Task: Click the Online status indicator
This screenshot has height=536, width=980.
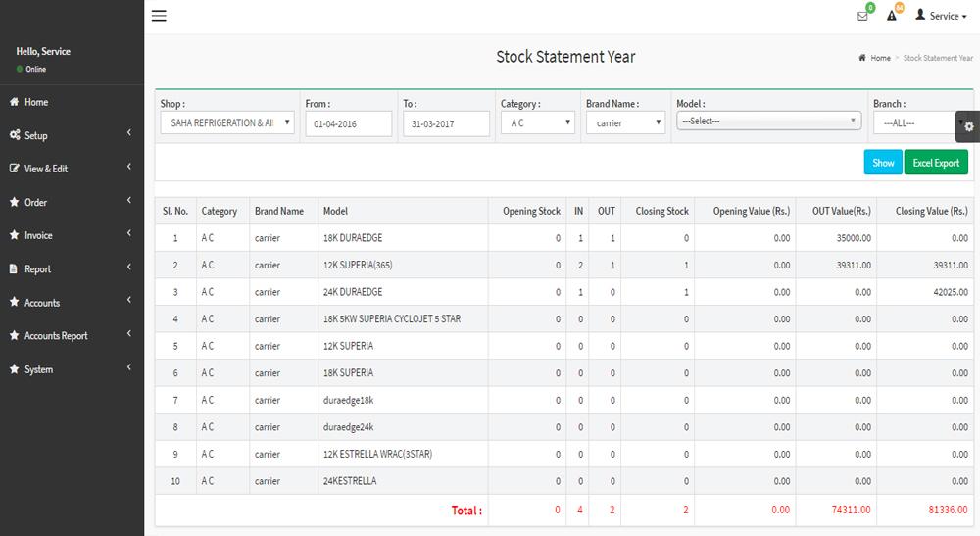Action: click(x=31, y=69)
